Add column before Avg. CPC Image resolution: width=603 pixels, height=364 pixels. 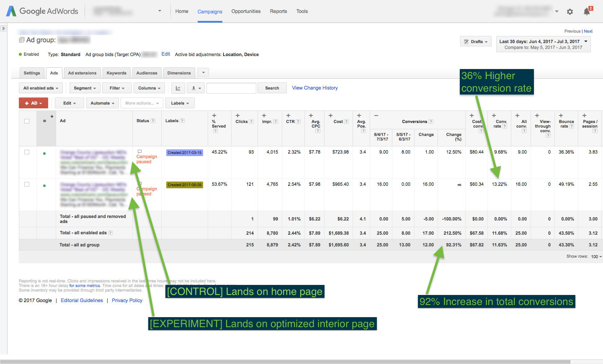click(311, 115)
